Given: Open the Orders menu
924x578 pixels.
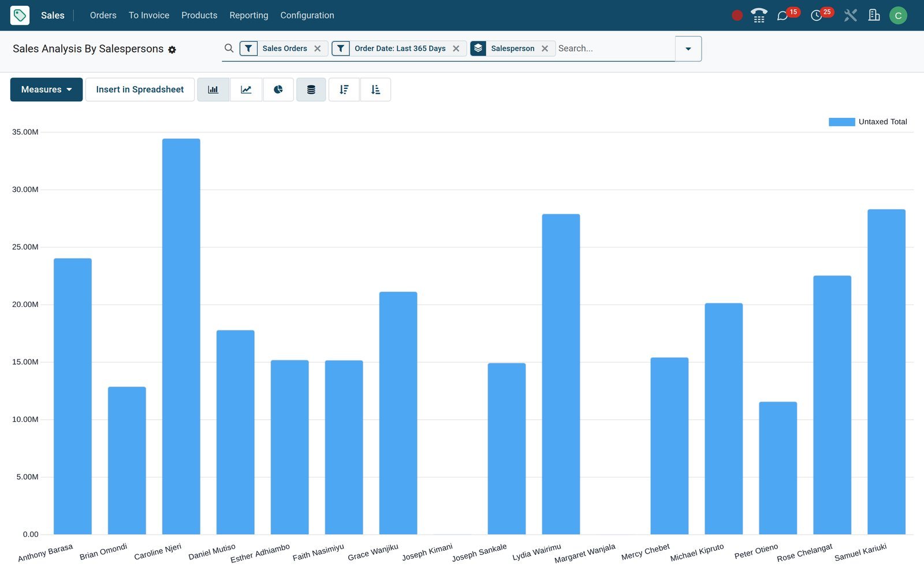Looking at the screenshot, I should pos(103,16).
